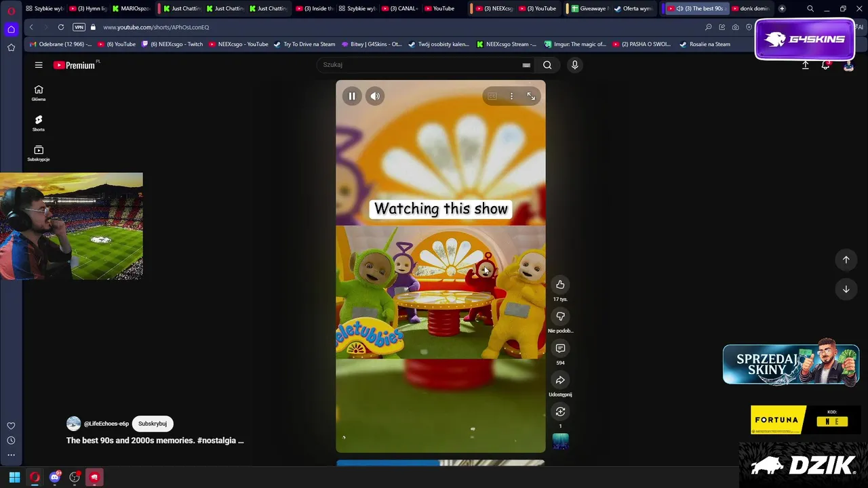
Task: Reload the current page
Action: [61, 27]
